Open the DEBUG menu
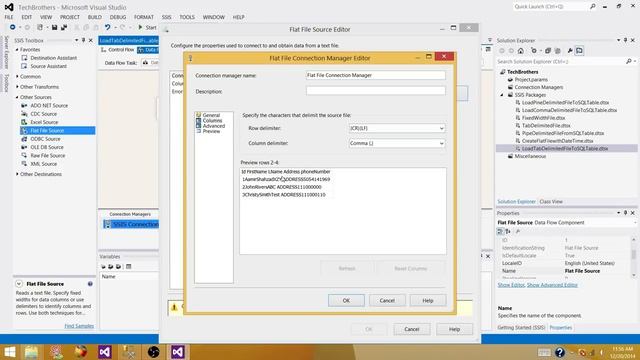 118,17
